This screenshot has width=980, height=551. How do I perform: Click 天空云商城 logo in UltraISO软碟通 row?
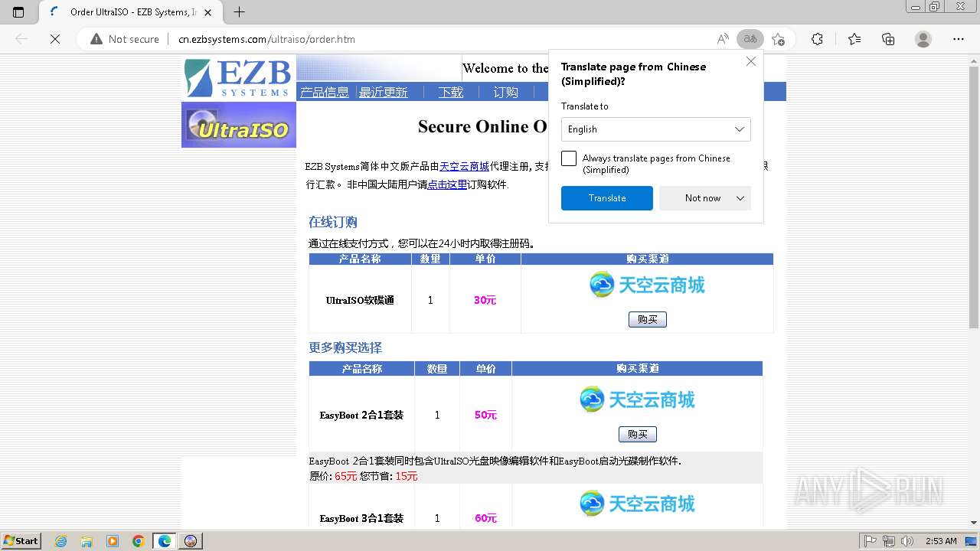[x=647, y=285]
